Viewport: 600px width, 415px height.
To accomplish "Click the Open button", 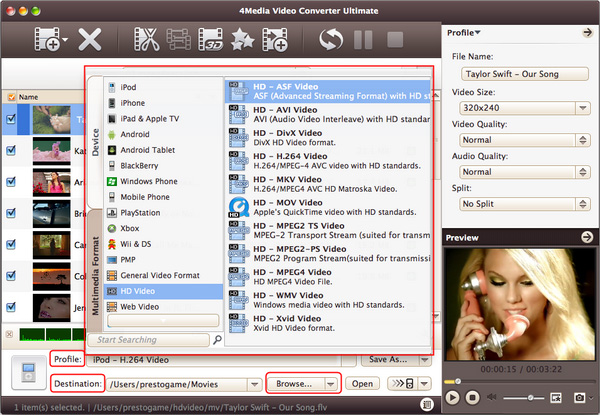I will [x=362, y=383].
